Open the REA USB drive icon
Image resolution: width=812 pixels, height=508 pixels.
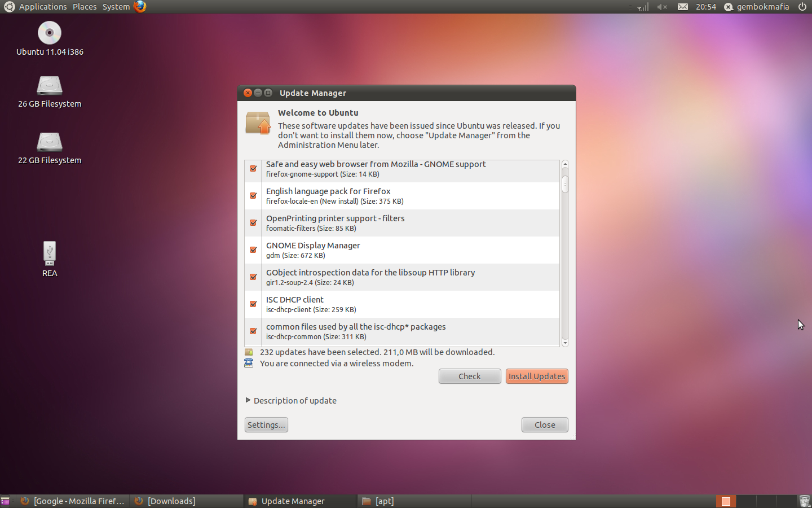50,253
